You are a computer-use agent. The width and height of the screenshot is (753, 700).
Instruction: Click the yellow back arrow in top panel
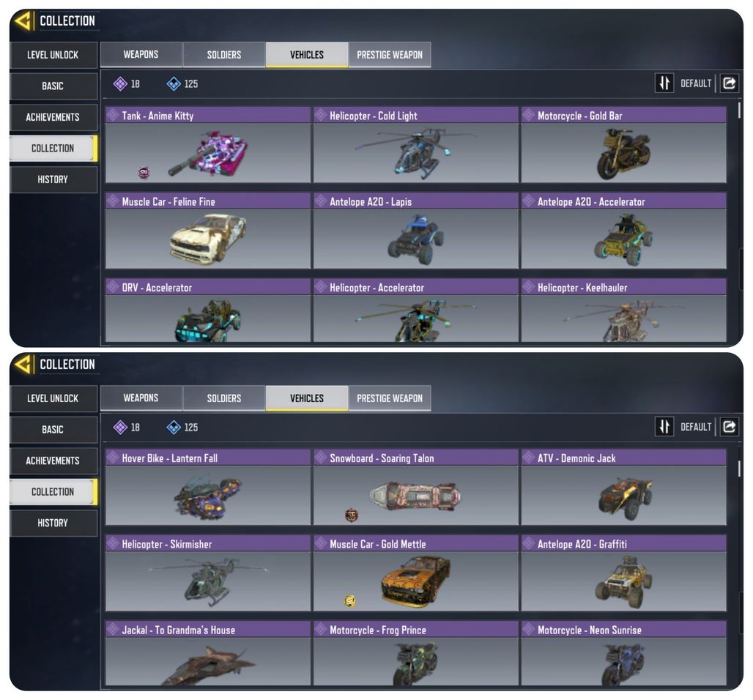[23, 21]
